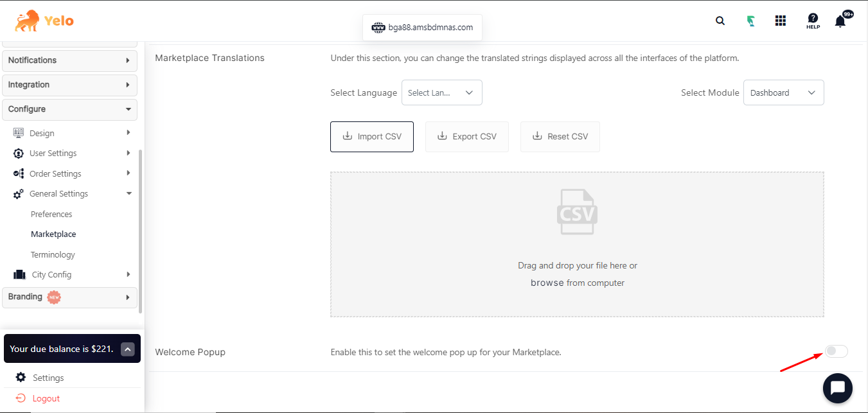Expand the Notifications sidebar section
The width and height of the screenshot is (868, 413).
pos(69,60)
